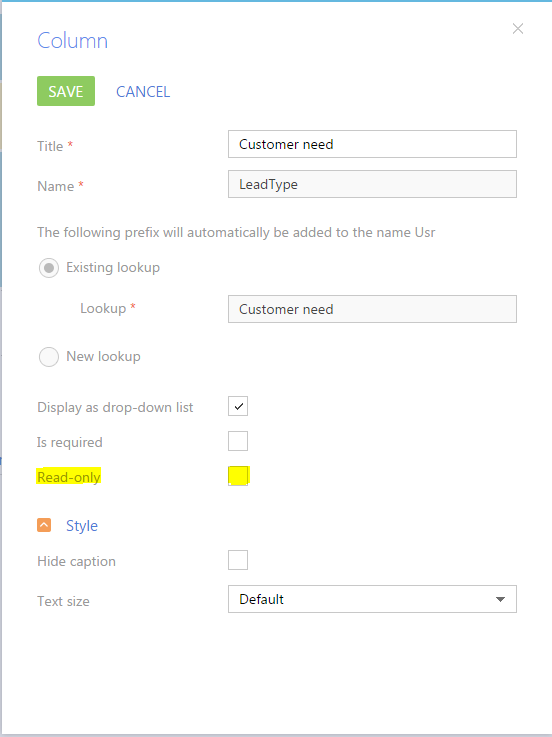Collapse the Style section via orange arrow icon
The width and height of the screenshot is (552, 737).
tap(44, 525)
